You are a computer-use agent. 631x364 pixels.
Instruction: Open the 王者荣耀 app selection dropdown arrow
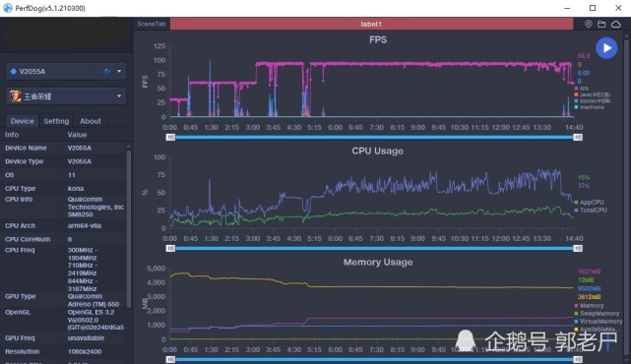click(119, 96)
